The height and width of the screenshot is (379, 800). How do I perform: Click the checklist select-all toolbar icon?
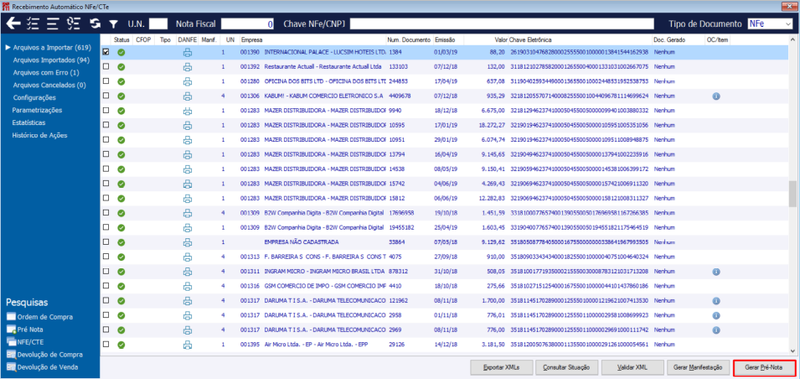point(33,23)
